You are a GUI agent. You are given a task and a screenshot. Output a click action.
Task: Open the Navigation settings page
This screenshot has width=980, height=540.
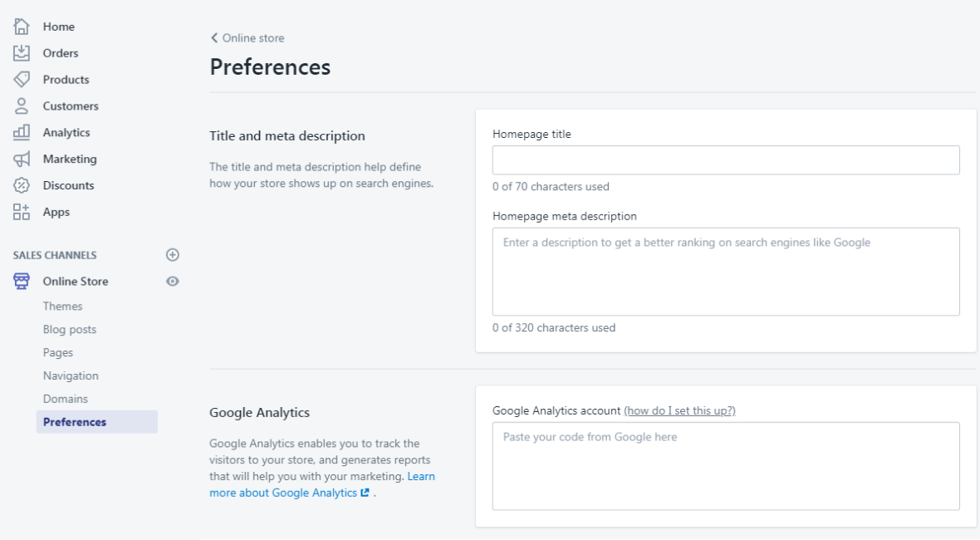(71, 376)
